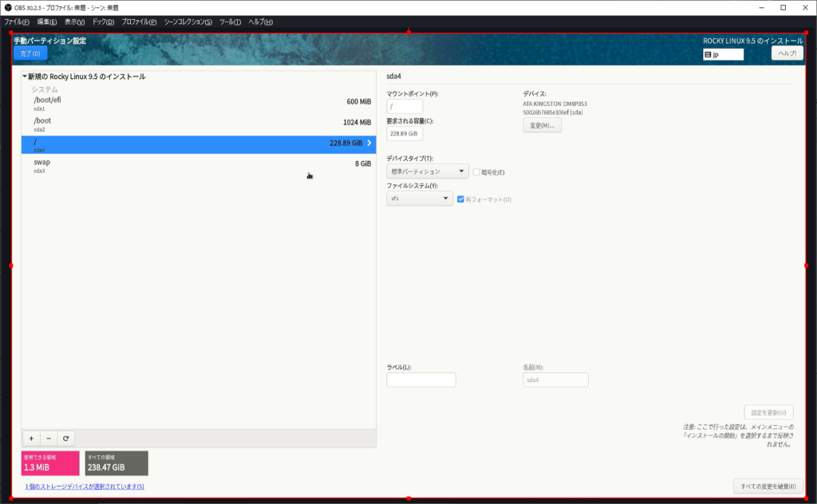817x504 pixels.
Task: Click the マウントポイント input field
Action: [x=405, y=106]
